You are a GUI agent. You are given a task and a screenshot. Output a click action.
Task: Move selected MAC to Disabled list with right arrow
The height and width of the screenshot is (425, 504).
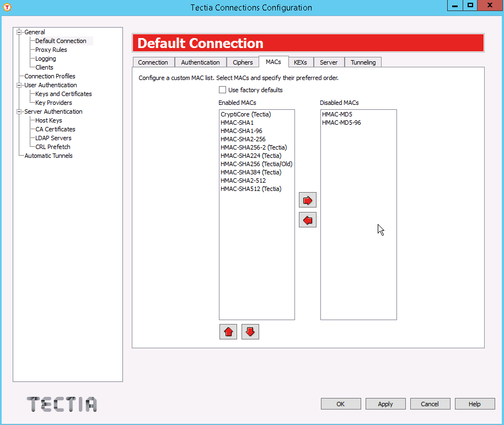[308, 200]
